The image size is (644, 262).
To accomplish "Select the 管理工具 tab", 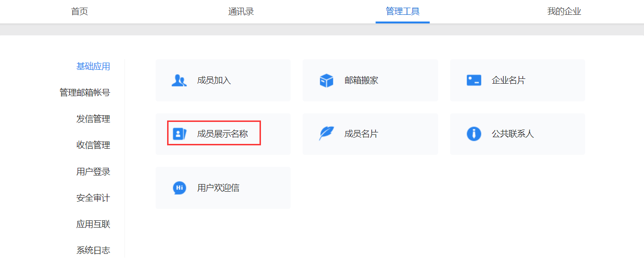I will (x=403, y=11).
